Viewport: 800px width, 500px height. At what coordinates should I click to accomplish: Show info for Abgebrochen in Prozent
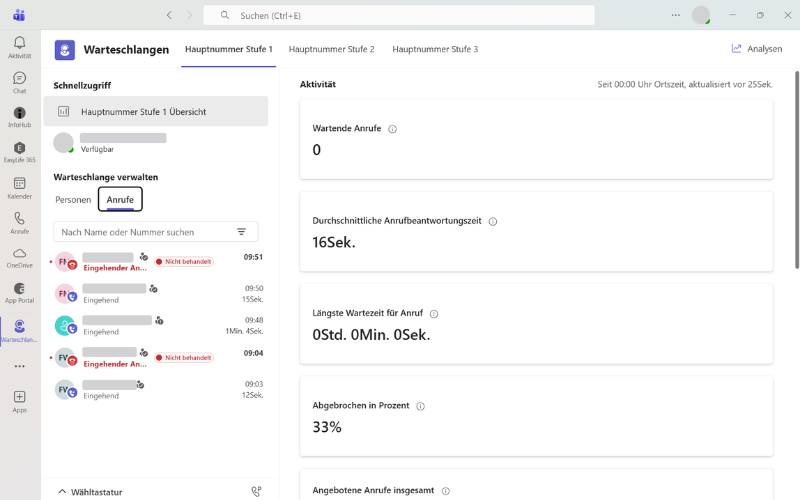(420, 406)
